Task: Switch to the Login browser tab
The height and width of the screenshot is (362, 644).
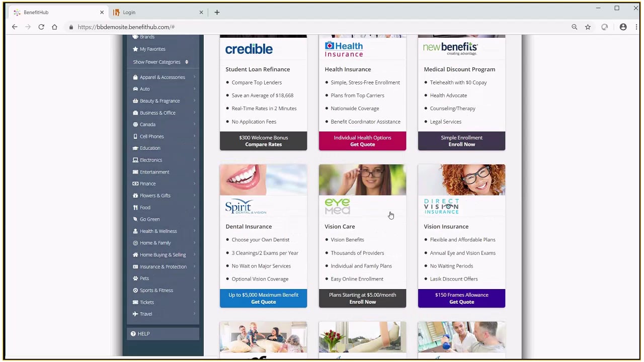Action: tap(158, 13)
